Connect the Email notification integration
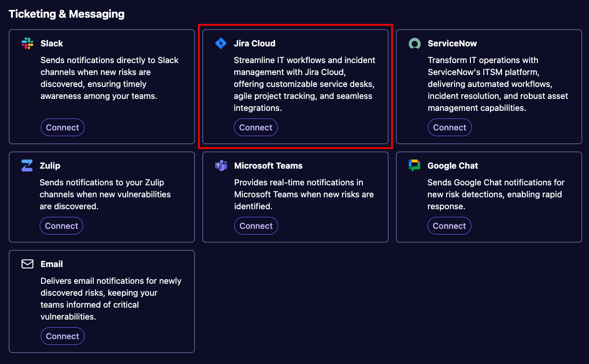Viewport: 589px width, 364px height. pos(62,336)
